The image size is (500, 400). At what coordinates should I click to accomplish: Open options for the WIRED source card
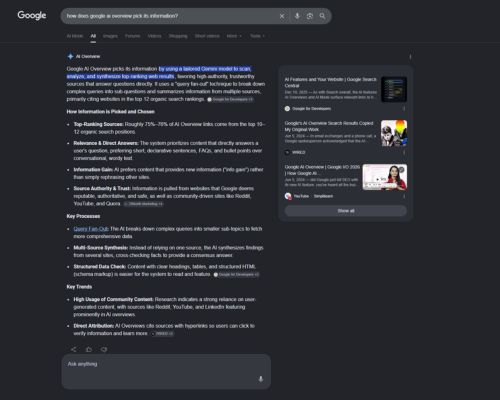pyautogui.click(x=404, y=152)
